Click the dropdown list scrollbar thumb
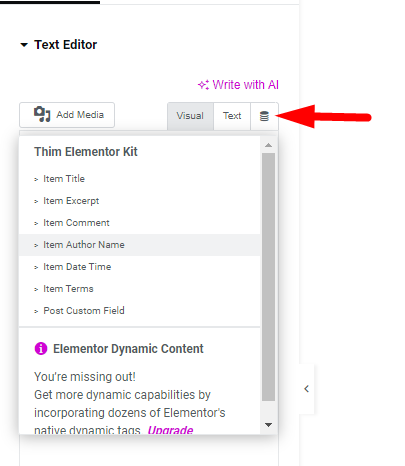The image size is (405, 466). [268, 277]
